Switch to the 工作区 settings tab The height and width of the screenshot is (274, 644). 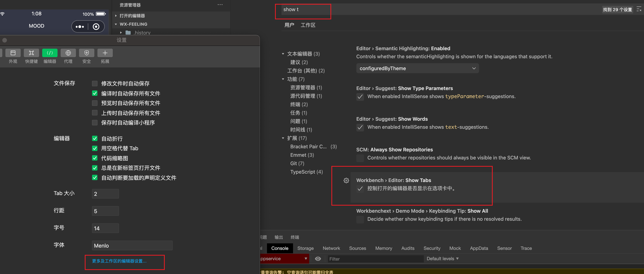tap(308, 25)
